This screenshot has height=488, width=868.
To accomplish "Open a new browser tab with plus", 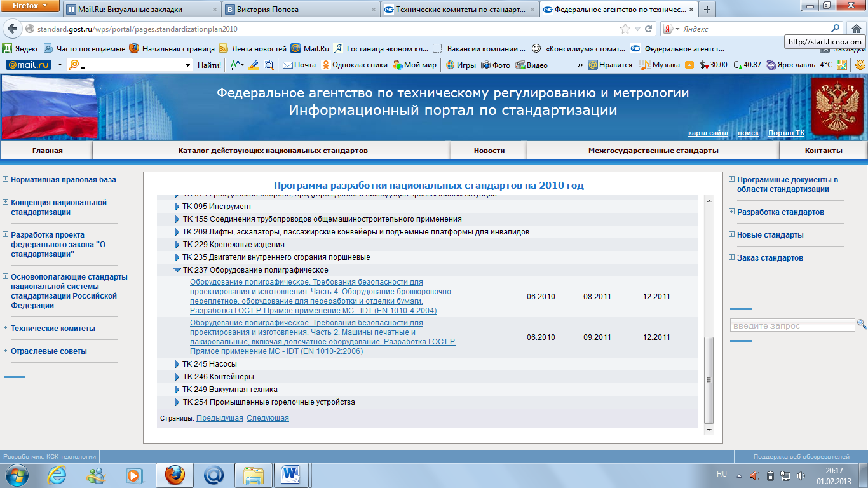I will click(x=707, y=10).
